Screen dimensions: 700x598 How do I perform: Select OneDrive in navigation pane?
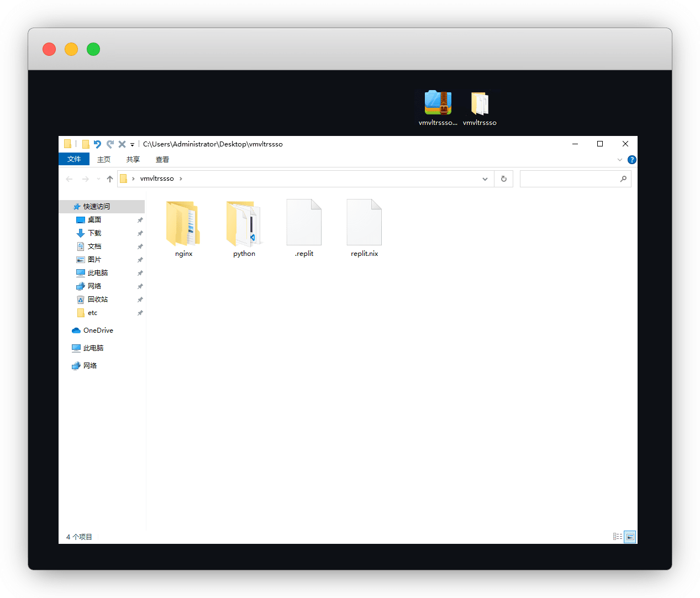[98, 331]
